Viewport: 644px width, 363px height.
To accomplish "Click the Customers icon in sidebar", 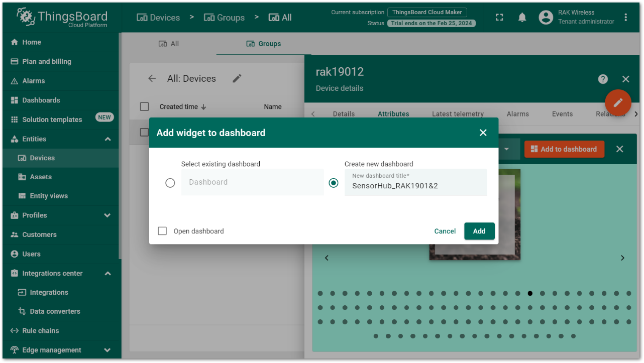I will coord(15,234).
